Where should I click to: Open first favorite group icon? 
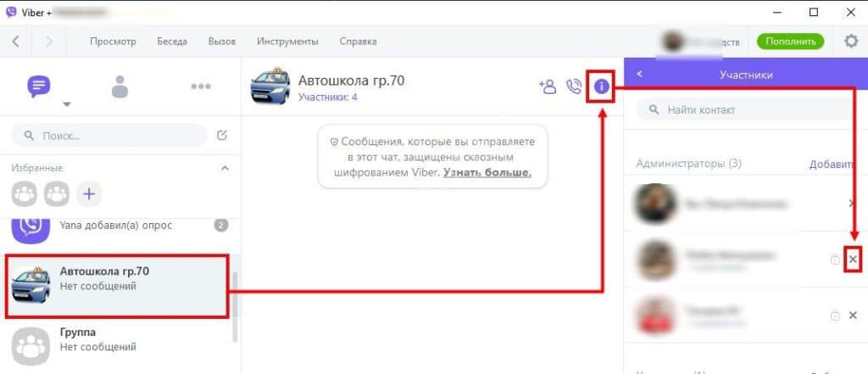point(25,194)
